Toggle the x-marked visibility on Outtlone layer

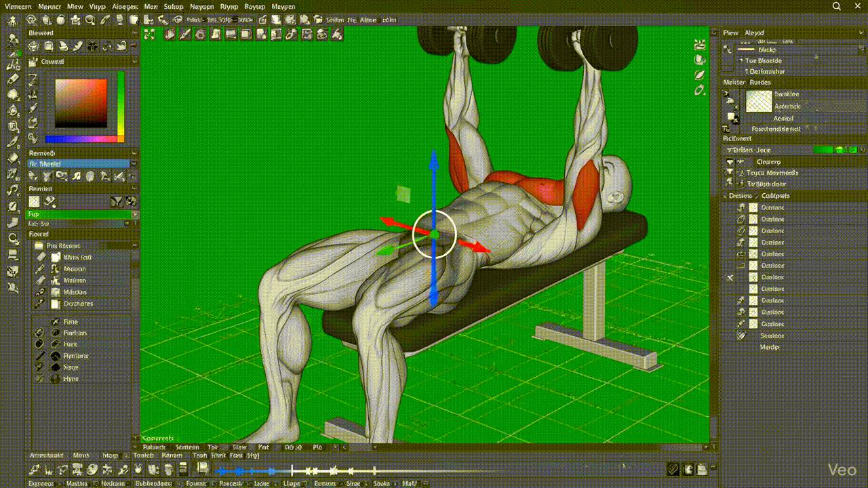pyautogui.click(x=730, y=278)
